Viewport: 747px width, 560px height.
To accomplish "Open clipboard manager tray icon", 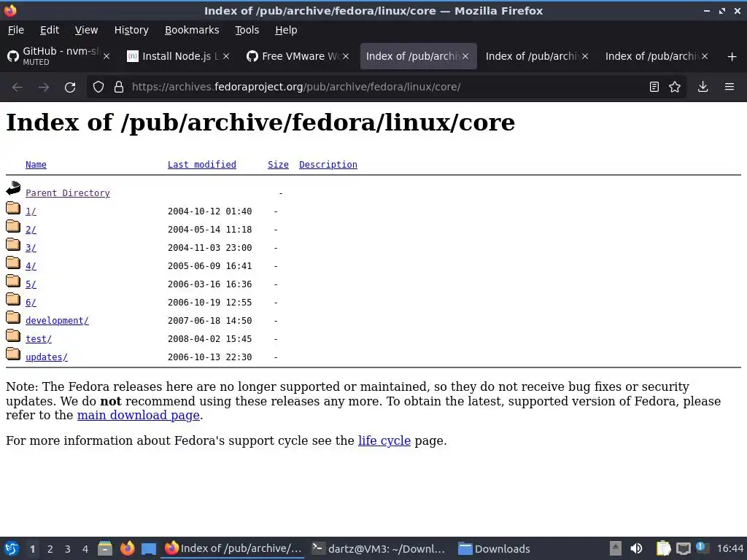I will point(663,548).
